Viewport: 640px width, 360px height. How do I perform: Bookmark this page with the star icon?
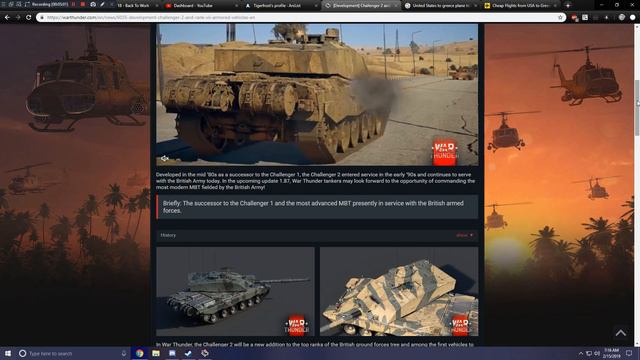click(x=560, y=18)
